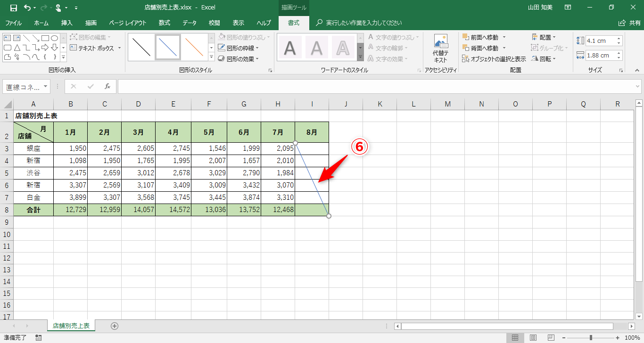Select the vertical text box shape
This screenshot has height=343, width=644.
(17, 38)
